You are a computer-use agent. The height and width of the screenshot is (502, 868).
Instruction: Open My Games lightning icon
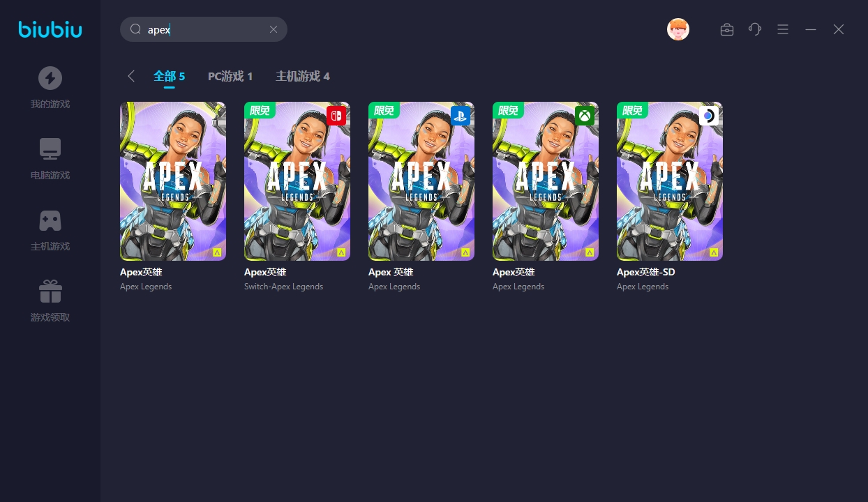[x=50, y=78]
